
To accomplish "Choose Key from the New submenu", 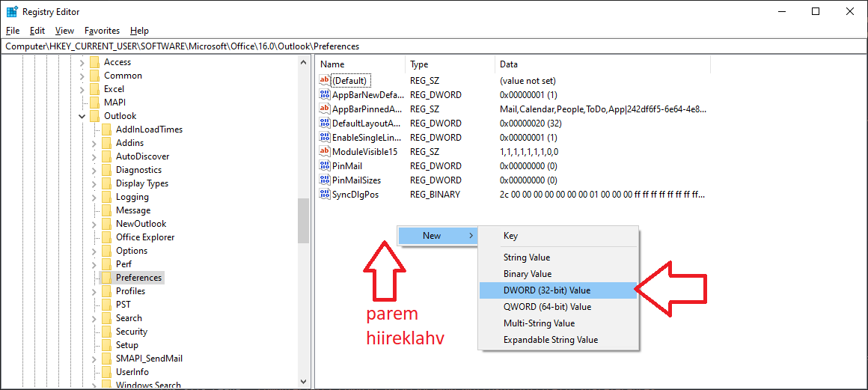I will point(557,236).
